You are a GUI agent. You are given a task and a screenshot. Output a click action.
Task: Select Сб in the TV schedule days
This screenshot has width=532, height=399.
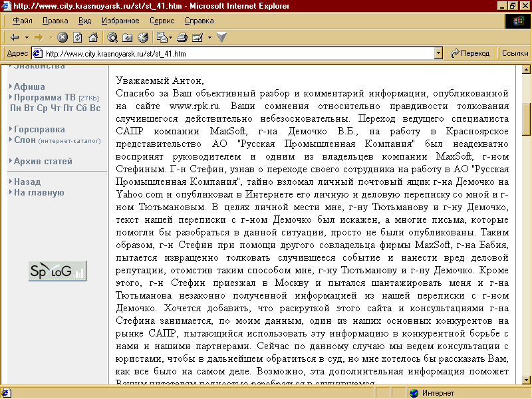pyautogui.click(x=81, y=108)
